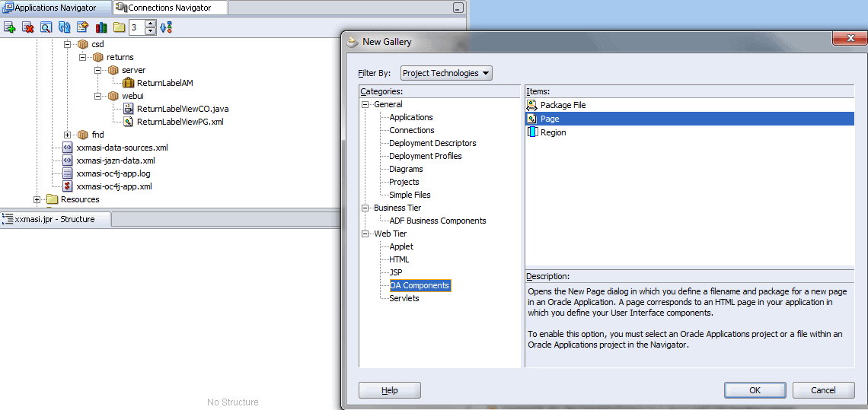Select Deployment Profiles category

425,156
